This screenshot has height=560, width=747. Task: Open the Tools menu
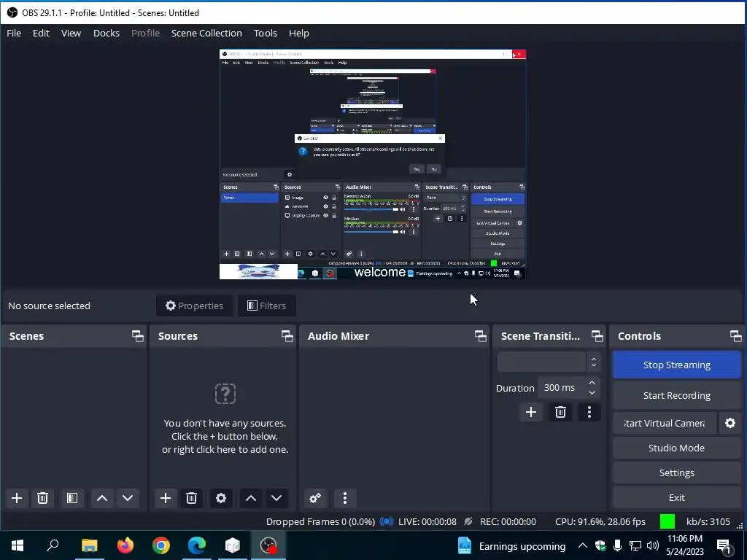tap(266, 34)
